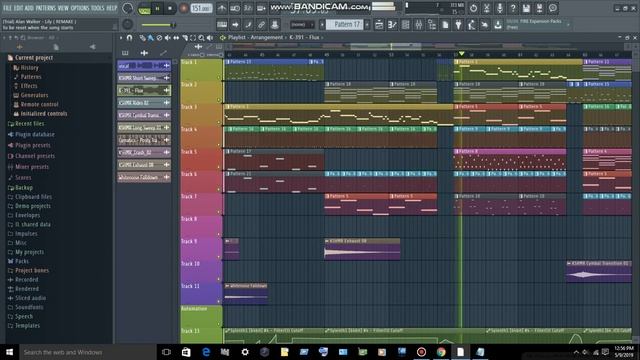Select the Slice tool in playlist toolbar
The image size is (640, 360).
click(x=184, y=38)
